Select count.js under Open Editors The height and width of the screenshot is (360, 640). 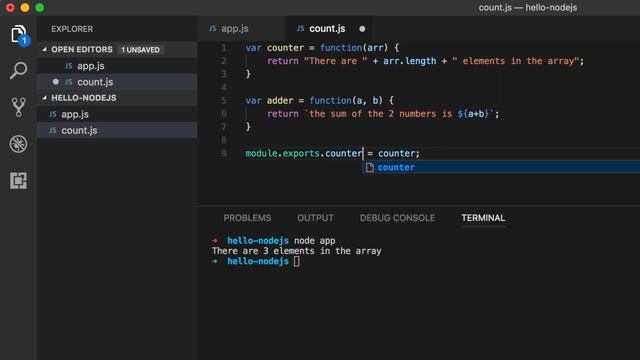pos(117,82)
